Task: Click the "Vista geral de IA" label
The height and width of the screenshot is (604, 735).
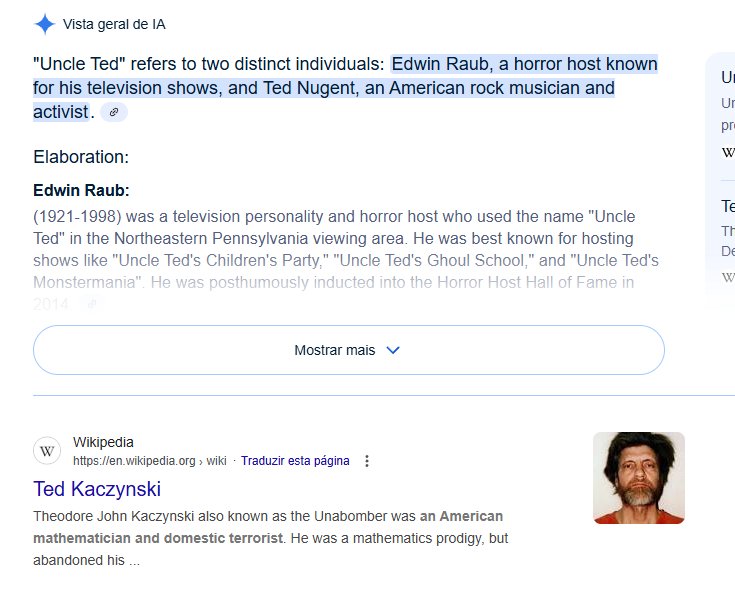Action: (x=122, y=24)
